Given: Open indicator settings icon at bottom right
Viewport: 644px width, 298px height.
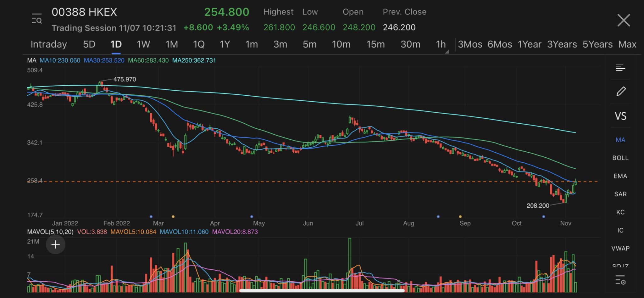Looking at the screenshot, I should pyautogui.click(x=620, y=280).
